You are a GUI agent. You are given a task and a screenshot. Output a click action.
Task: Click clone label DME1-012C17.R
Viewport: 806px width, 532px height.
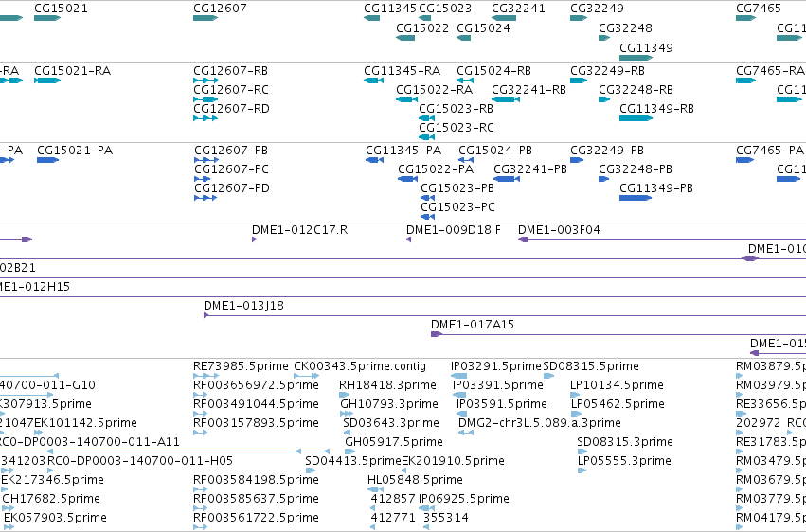coord(299,229)
